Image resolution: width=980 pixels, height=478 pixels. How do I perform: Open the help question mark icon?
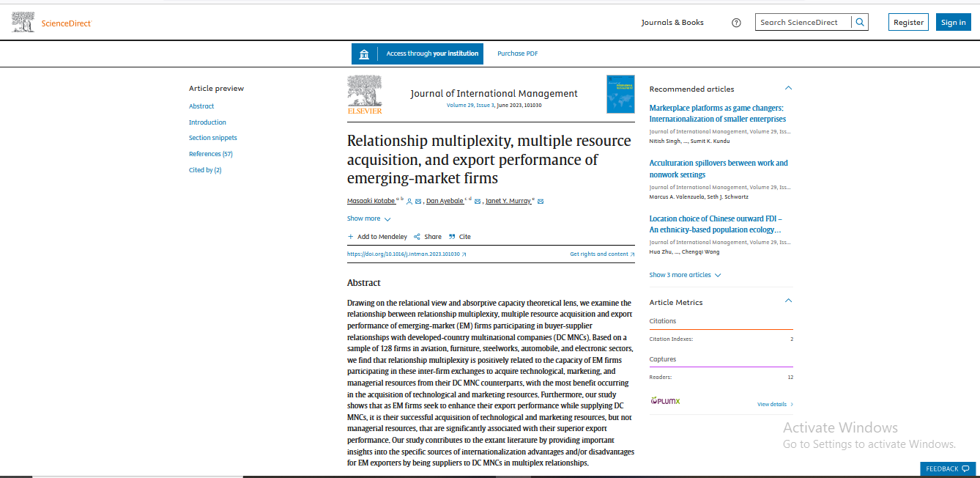pyautogui.click(x=736, y=23)
